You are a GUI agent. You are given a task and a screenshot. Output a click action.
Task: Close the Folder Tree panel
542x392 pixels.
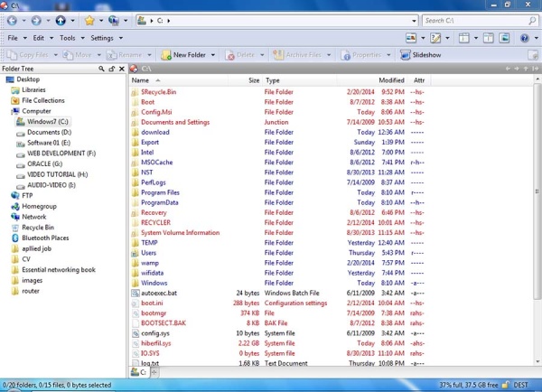click(122, 69)
